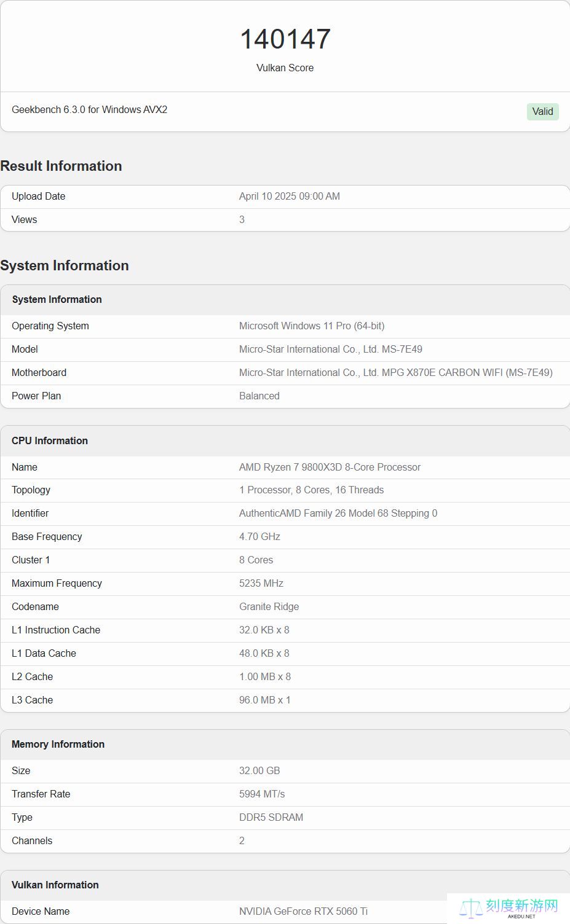Click the memory 'Type' row label
This screenshot has width=570, height=924.
click(x=22, y=818)
